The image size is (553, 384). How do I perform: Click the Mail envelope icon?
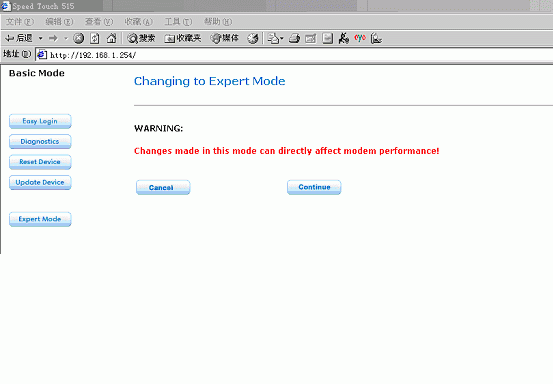[x=273, y=38]
